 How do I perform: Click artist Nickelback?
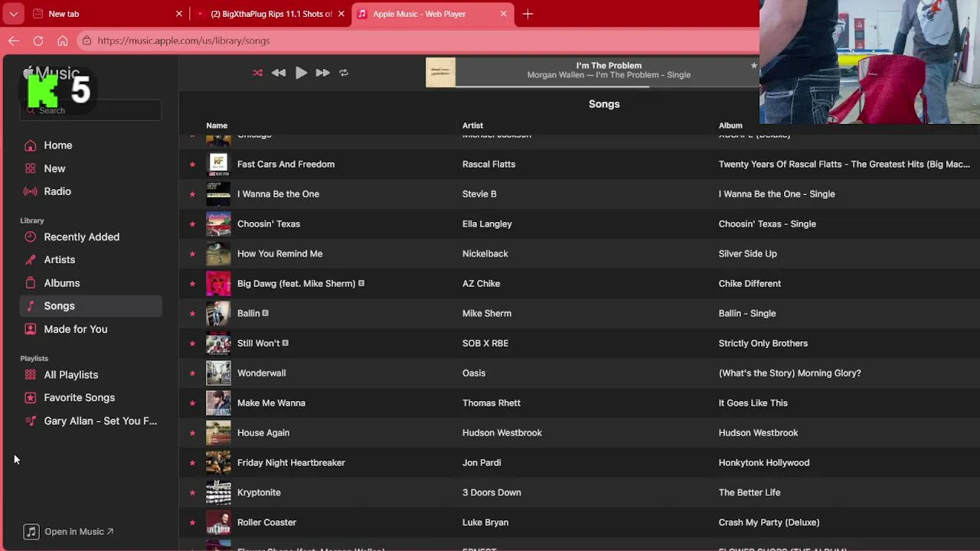click(485, 253)
